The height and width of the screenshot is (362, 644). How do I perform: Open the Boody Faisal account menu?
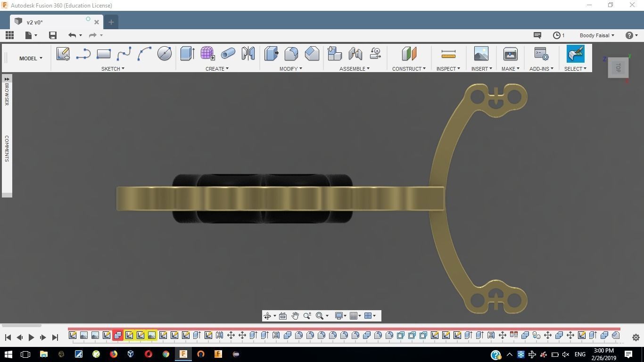[597, 35]
